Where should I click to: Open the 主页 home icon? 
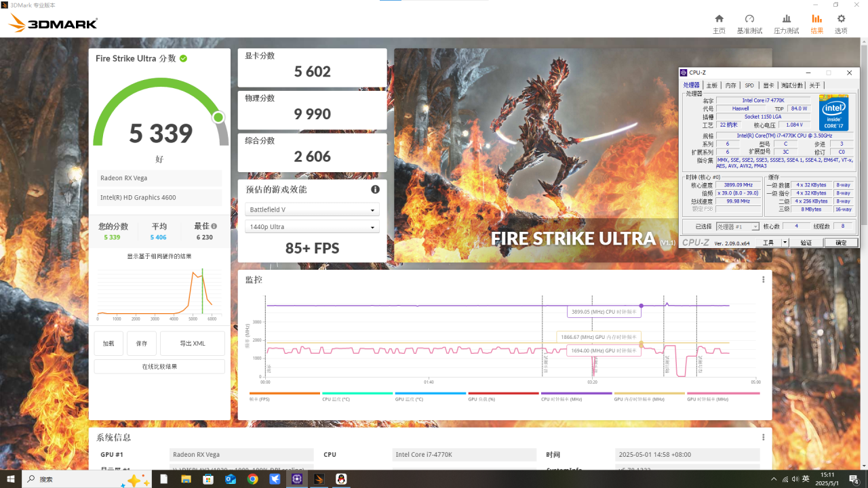point(719,19)
